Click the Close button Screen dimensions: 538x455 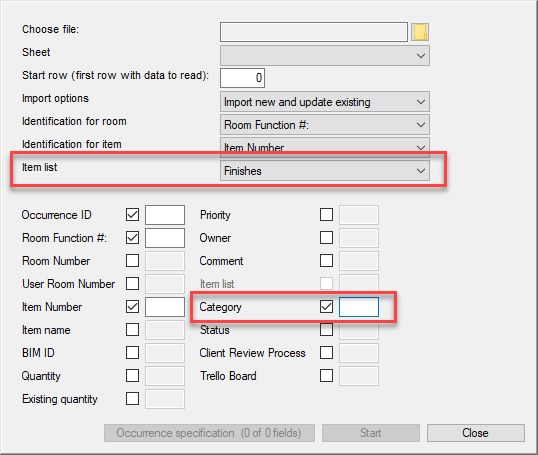(x=476, y=433)
